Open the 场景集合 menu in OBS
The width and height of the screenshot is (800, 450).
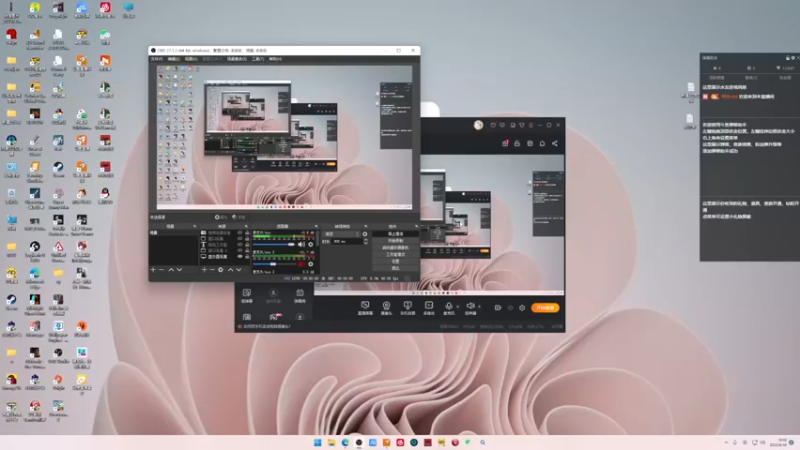click(x=236, y=59)
